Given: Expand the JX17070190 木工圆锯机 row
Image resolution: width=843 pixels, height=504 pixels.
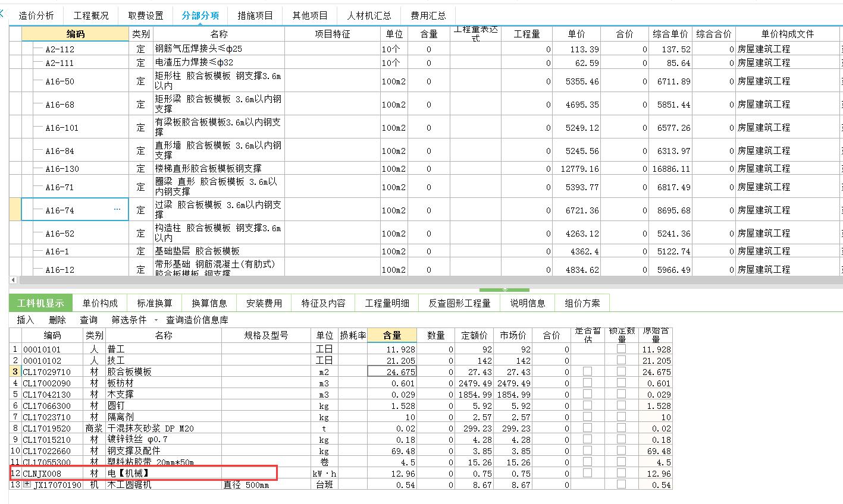Looking at the screenshot, I should 27,485.
